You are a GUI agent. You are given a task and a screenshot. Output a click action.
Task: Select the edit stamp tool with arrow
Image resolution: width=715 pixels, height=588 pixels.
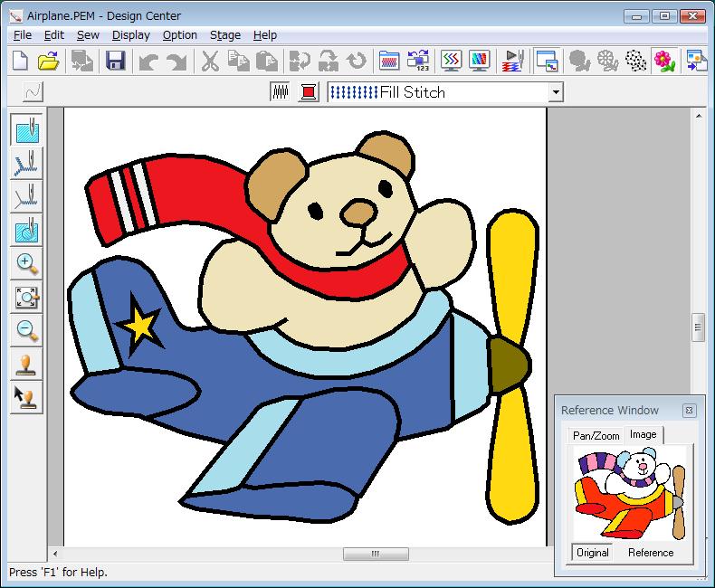[27, 398]
